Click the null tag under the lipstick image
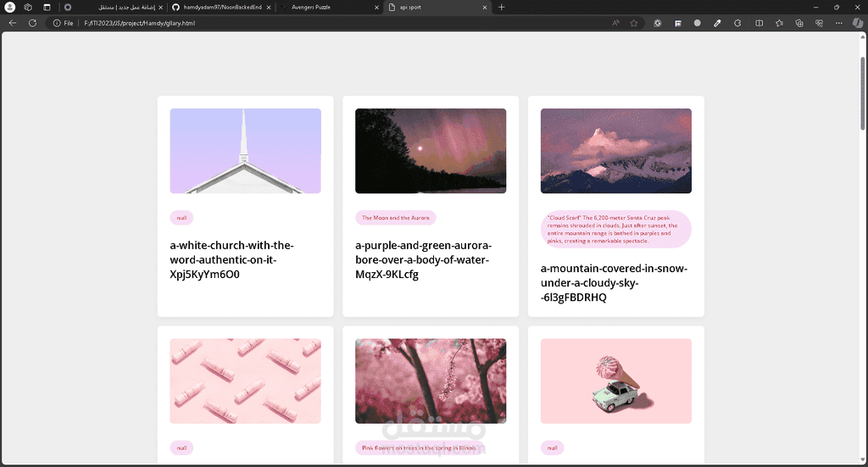Image resolution: width=868 pixels, height=467 pixels. tap(181, 448)
